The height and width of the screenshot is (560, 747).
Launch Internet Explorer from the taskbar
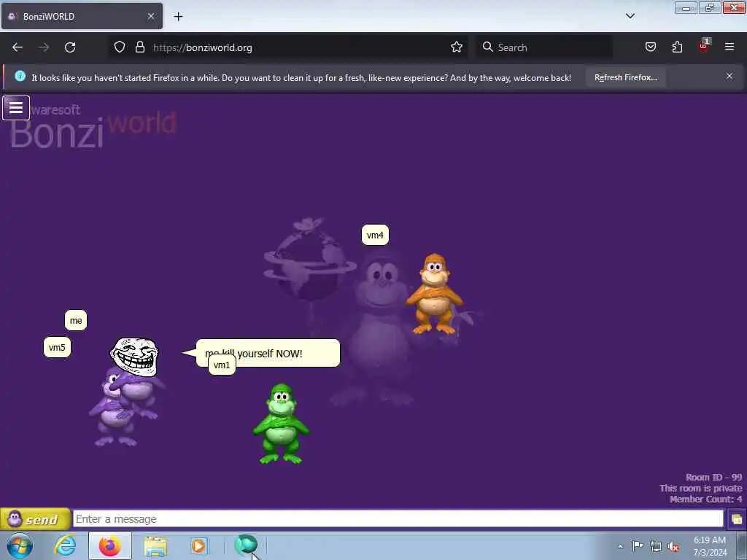65,546
